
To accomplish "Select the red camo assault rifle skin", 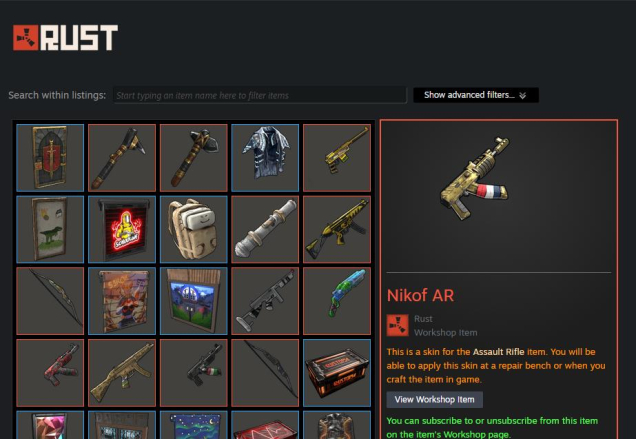I will (50, 373).
